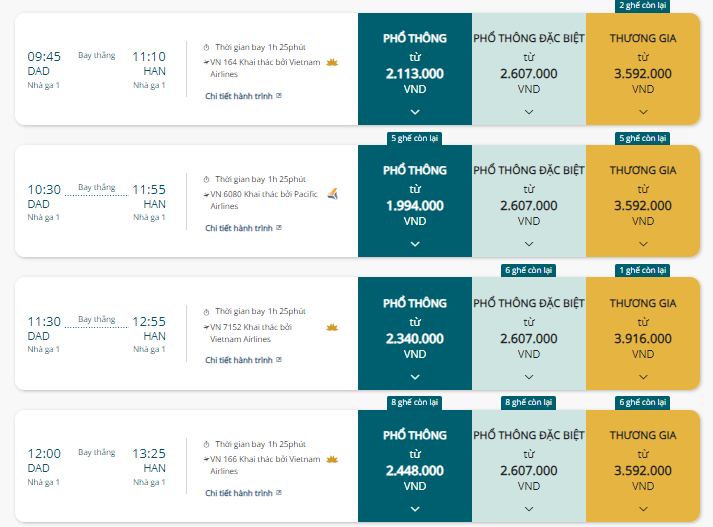Click clock icon next to VN 7152 flight time
This screenshot has height=527, width=713.
[x=206, y=312]
